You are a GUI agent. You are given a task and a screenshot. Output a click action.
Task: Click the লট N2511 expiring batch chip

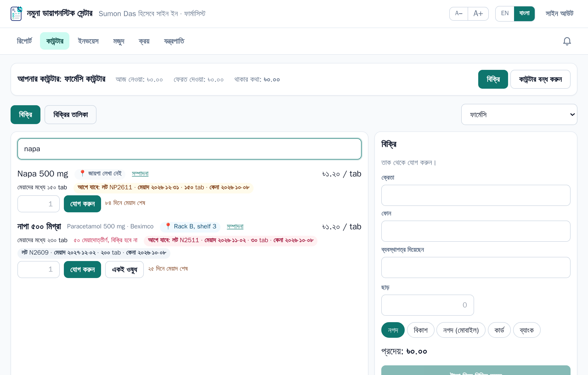coord(231,240)
